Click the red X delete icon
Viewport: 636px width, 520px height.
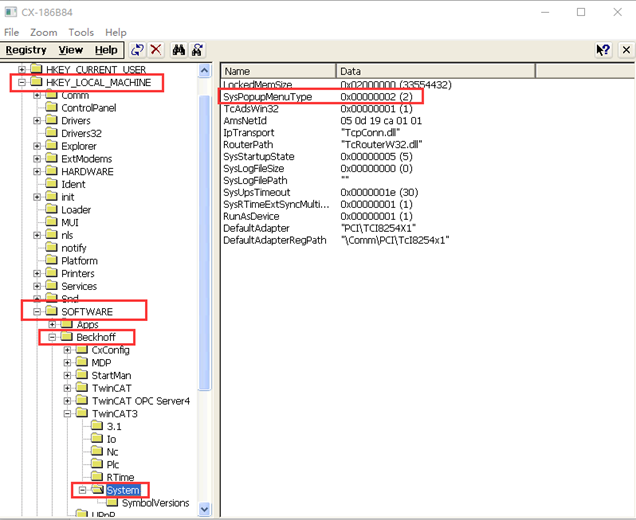pyautogui.click(x=156, y=50)
